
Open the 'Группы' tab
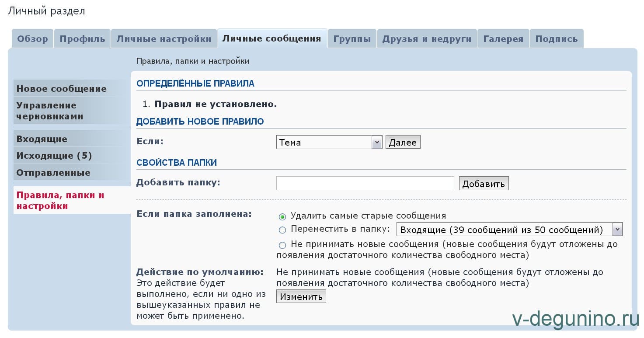coord(352,39)
